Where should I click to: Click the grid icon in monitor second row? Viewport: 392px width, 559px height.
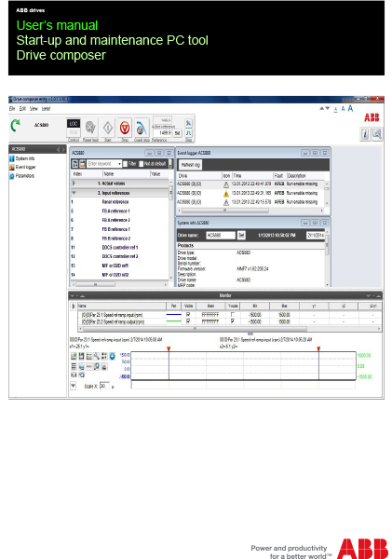click(74, 366)
